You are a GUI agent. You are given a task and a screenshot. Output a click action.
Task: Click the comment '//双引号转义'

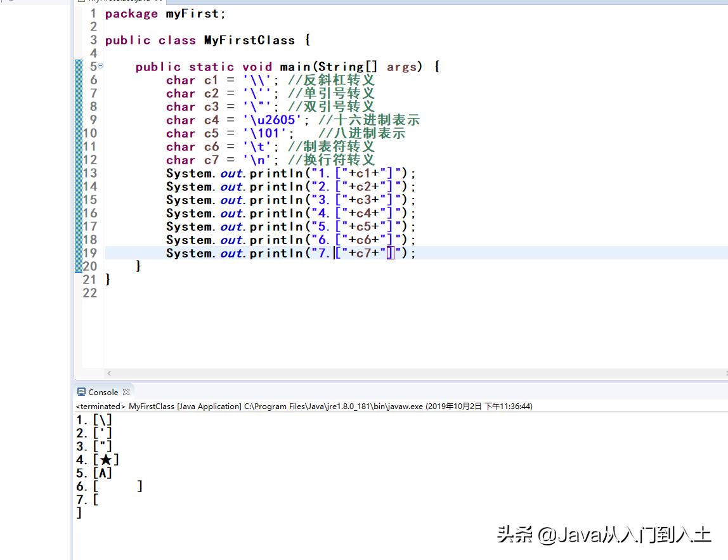pyautogui.click(x=331, y=107)
